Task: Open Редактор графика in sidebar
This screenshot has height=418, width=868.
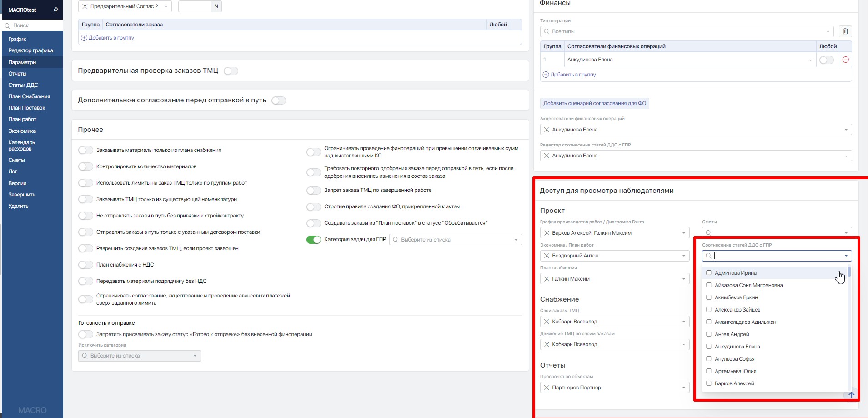Action: [30, 50]
